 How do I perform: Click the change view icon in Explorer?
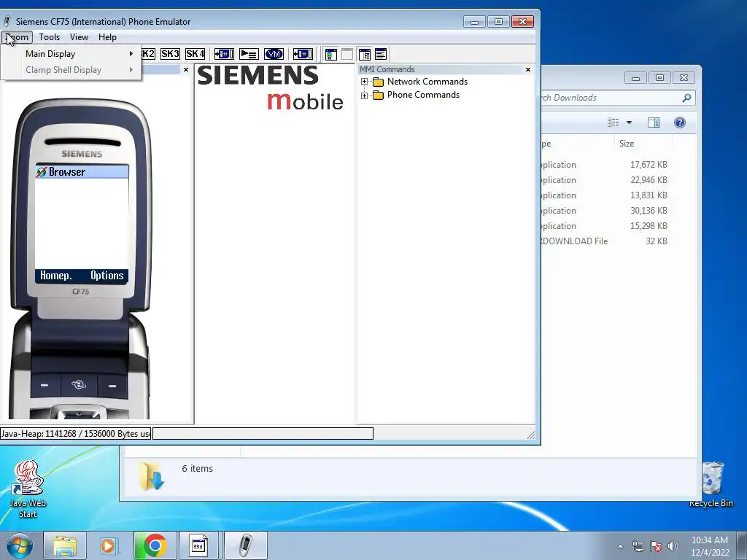coord(613,122)
